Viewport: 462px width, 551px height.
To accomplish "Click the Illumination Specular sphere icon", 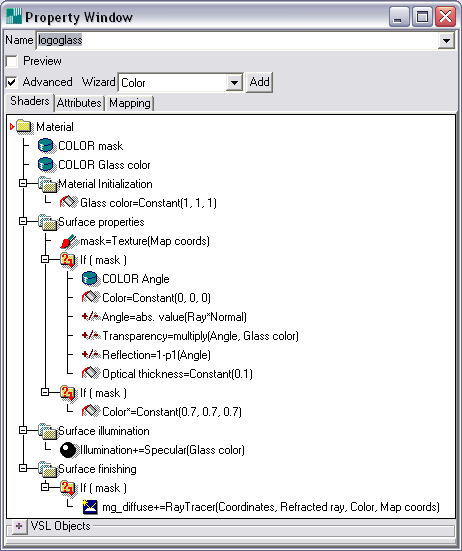I will coord(68,450).
